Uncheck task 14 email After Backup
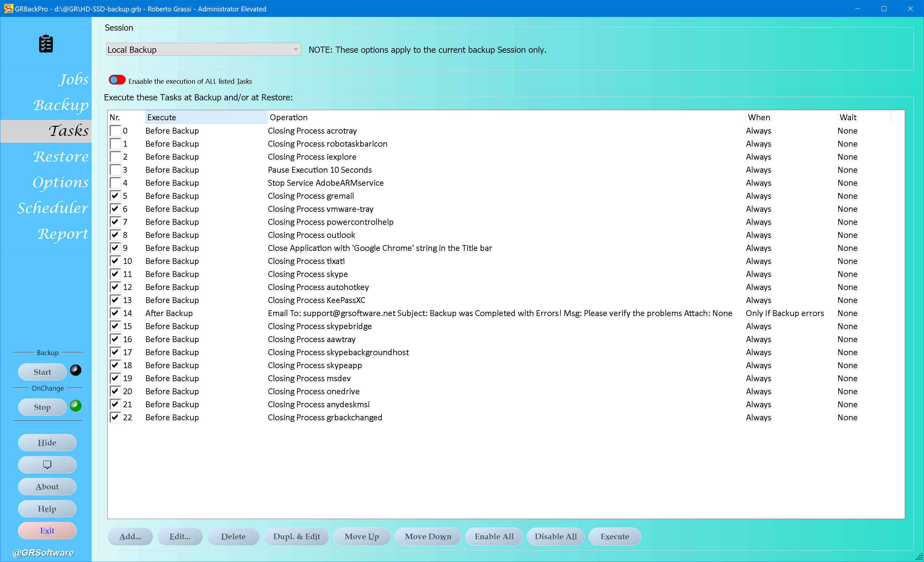 tap(115, 313)
